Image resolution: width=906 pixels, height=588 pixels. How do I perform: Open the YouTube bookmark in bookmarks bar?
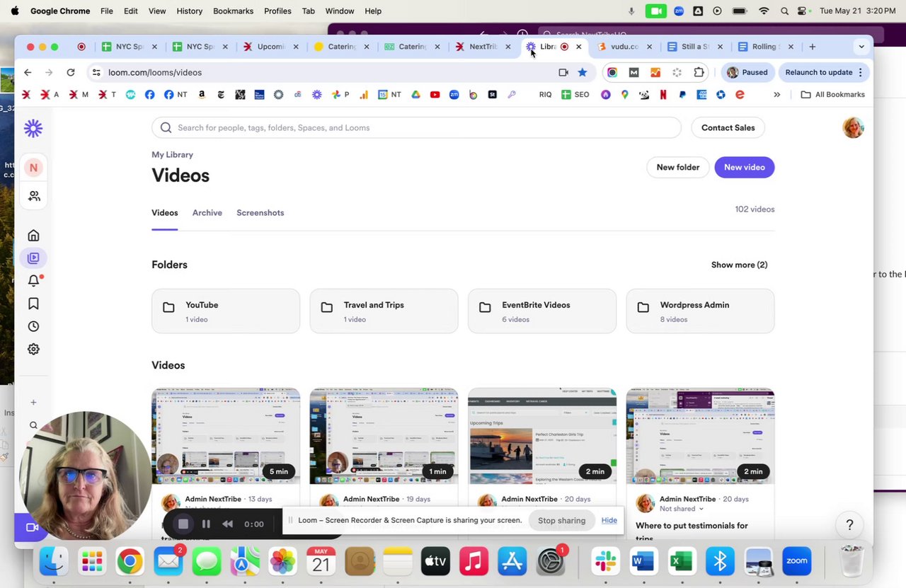[435, 94]
